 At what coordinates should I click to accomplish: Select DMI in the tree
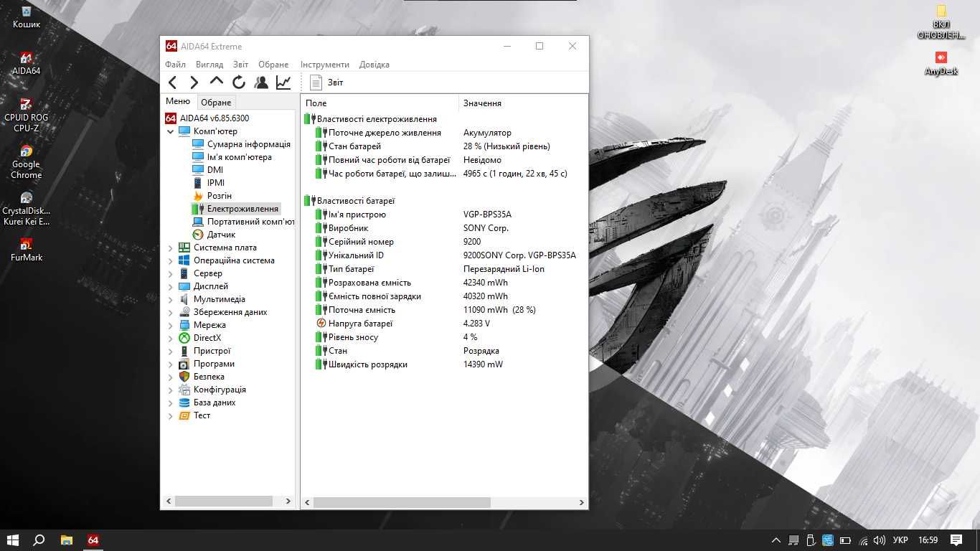click(x=215, y=170)
